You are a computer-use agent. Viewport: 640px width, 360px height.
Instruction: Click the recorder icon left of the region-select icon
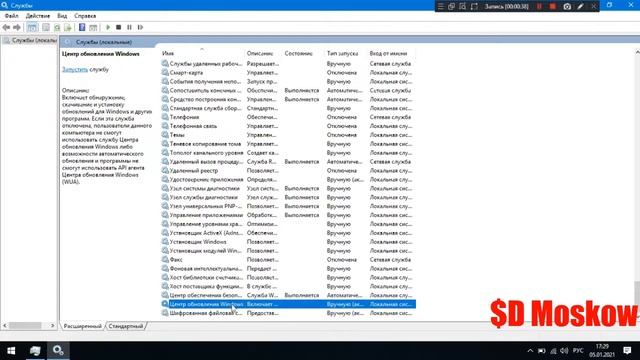click(462, 6)
